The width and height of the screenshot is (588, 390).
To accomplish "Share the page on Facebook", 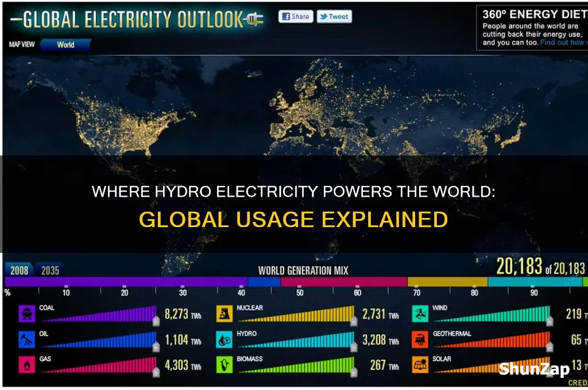I will pos(296,17).
